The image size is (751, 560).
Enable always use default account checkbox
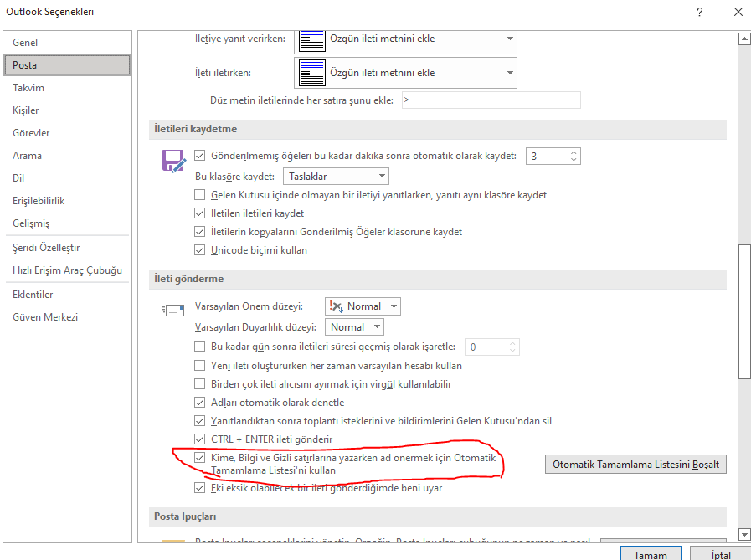200,366
